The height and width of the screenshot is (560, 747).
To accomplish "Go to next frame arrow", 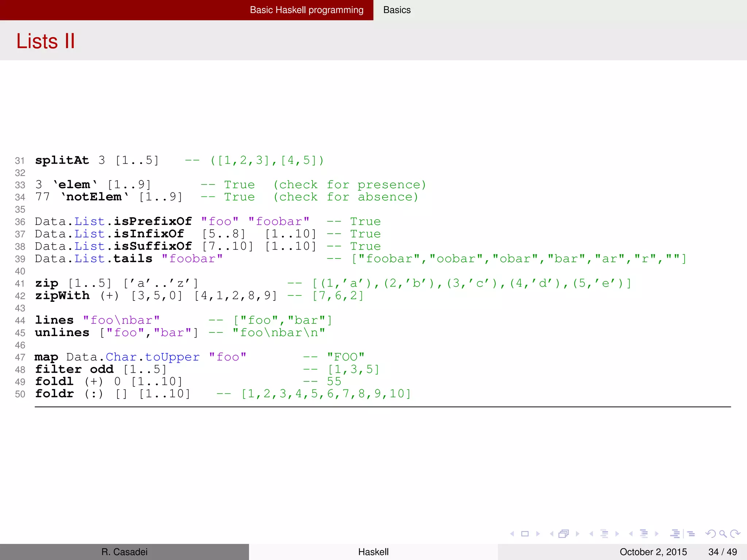I will [577, 534].
